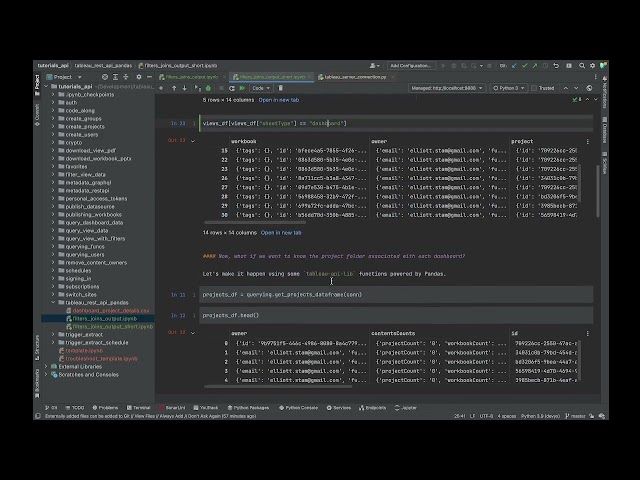The width and height of the screenshot is (640, 480).
Task: Toggle the Trusted notebook checkbox
Action: click(534, 88)
